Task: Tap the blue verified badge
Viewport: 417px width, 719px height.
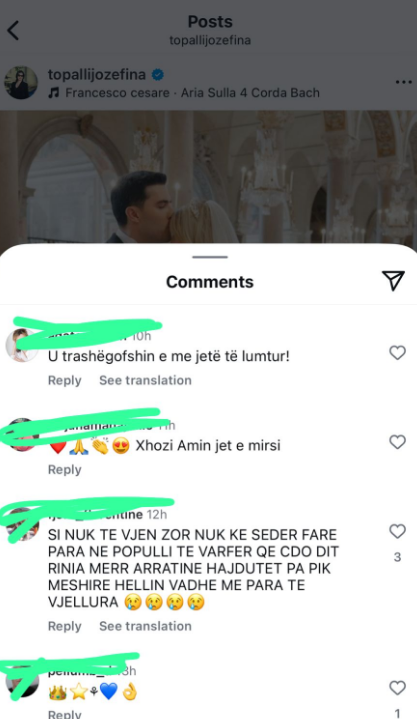Action: pos(158,74)
